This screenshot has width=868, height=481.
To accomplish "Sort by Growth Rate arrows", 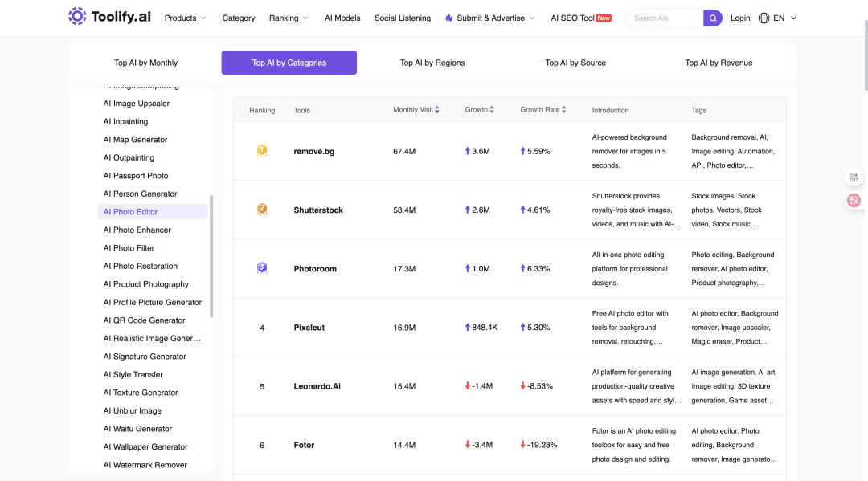I will click(563, 110).
